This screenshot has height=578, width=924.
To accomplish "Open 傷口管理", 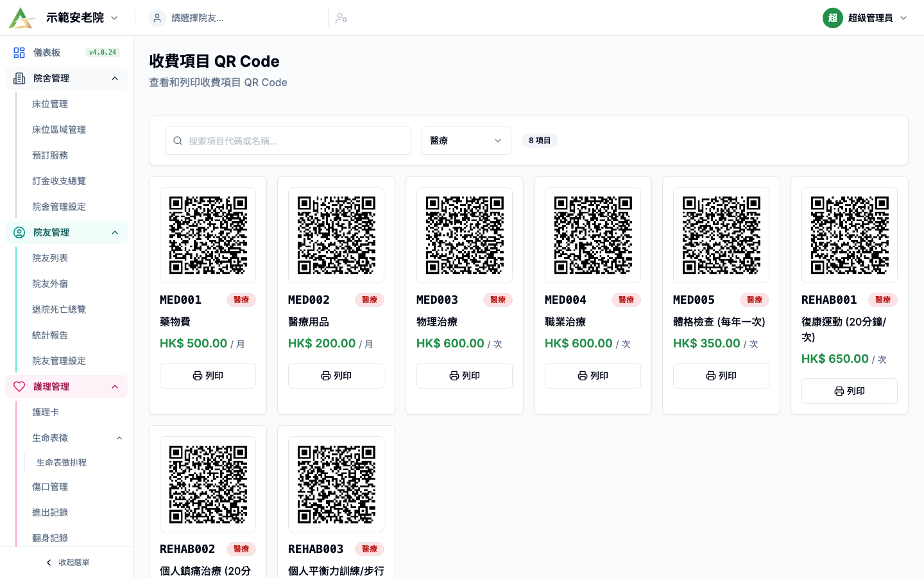I will (50, 487).
